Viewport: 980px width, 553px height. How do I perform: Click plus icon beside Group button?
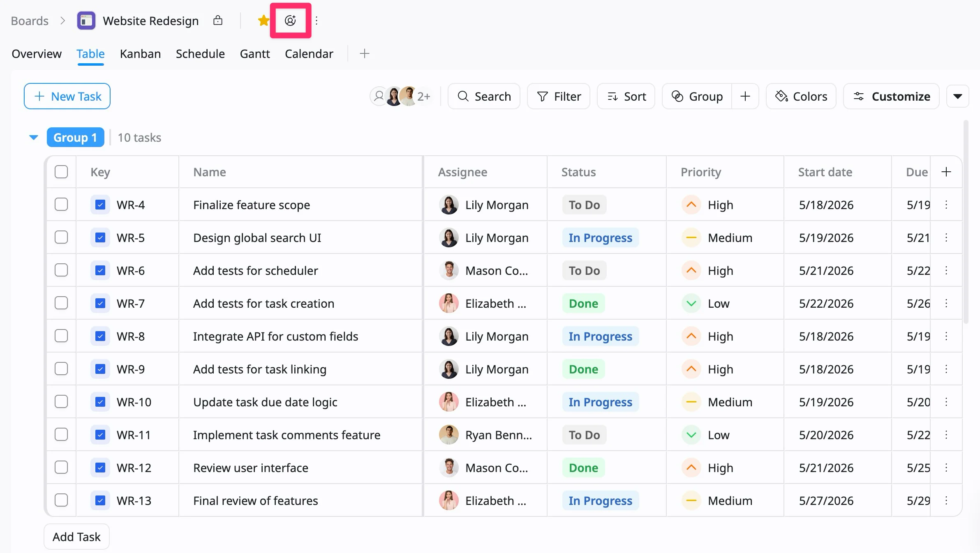tap(745, 97)
